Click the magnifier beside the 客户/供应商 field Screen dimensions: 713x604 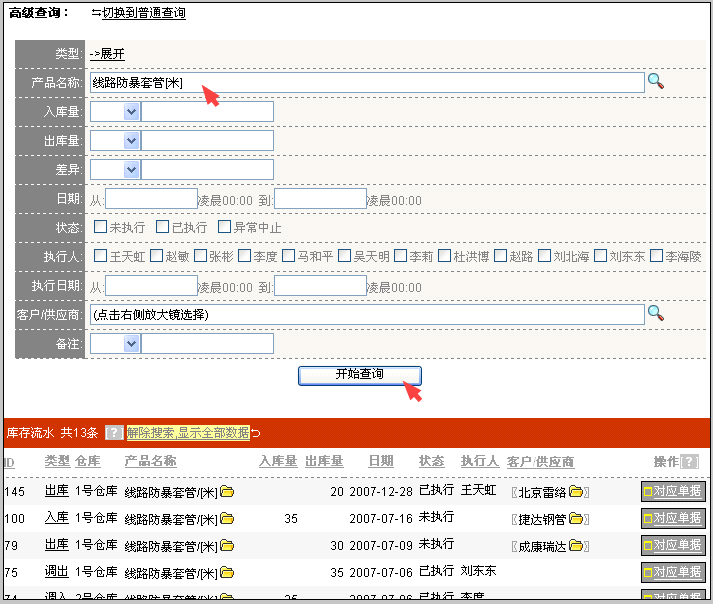(656, 314)
